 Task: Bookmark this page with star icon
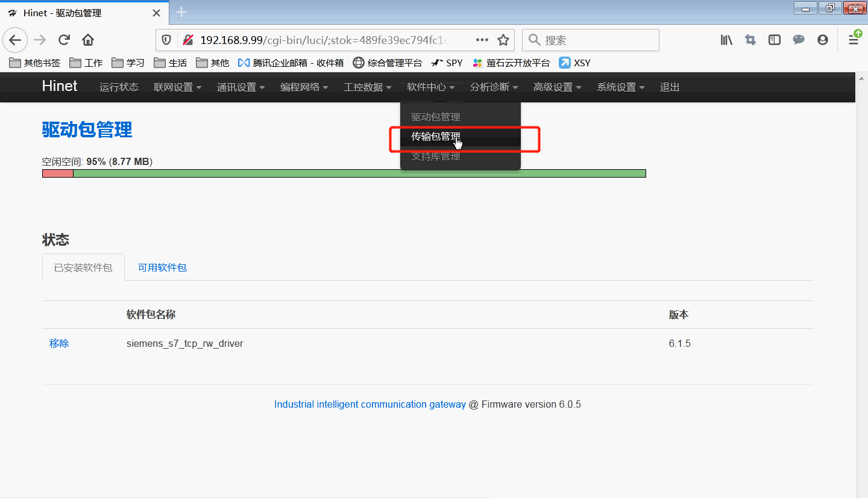click(x=503, y=40)
